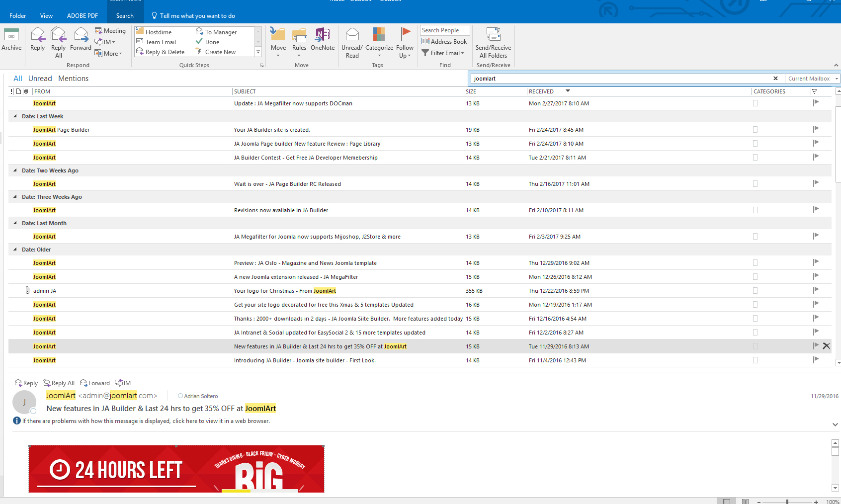Collapse the 'Date: Older' group
841x504 pixels.
[x=15, y=249]
